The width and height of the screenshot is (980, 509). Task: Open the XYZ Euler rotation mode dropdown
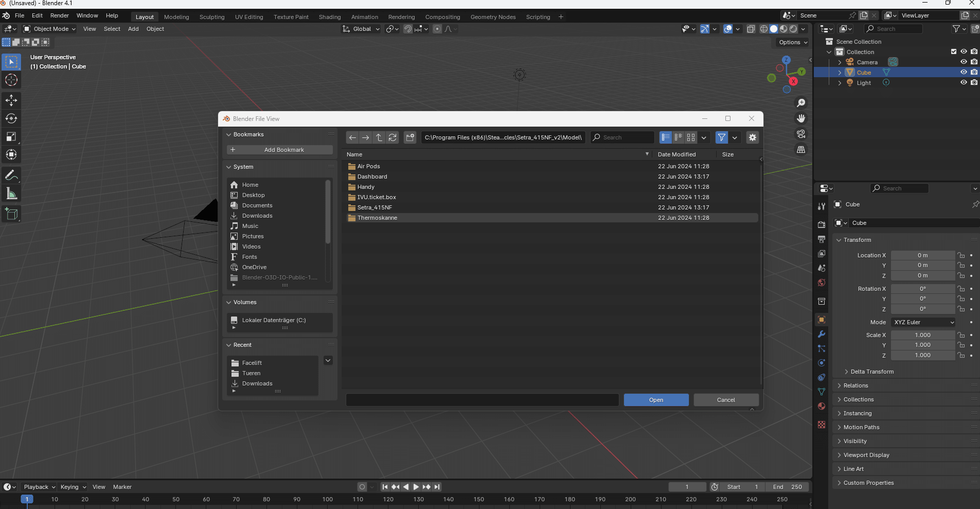click(923, 322)
